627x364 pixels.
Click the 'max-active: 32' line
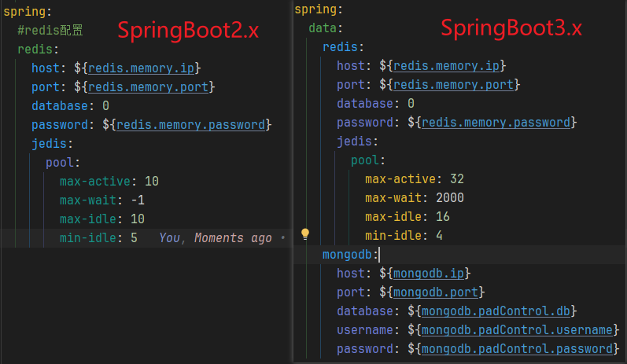tap(415, 179)
